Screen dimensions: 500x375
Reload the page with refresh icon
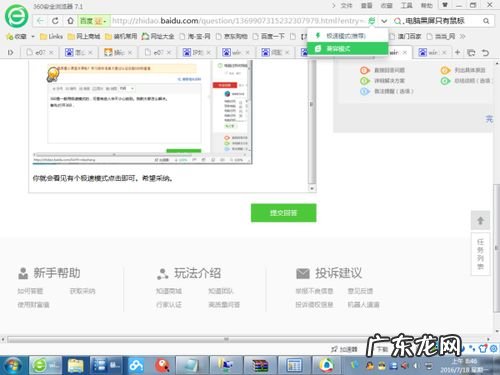[x=55, y=21]
